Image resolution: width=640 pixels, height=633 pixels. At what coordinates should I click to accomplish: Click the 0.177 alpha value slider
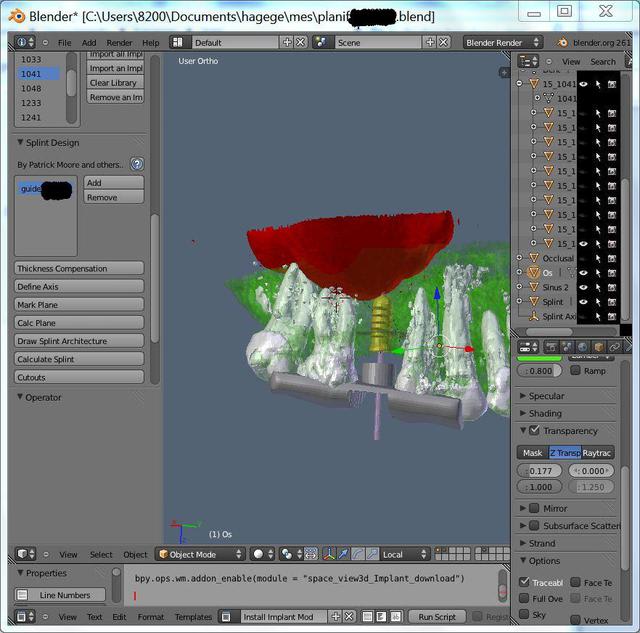coord(540,471)
